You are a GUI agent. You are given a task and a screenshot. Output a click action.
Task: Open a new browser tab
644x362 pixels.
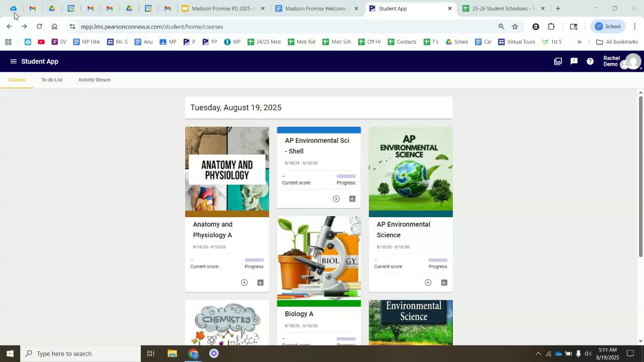coord(558,9)
